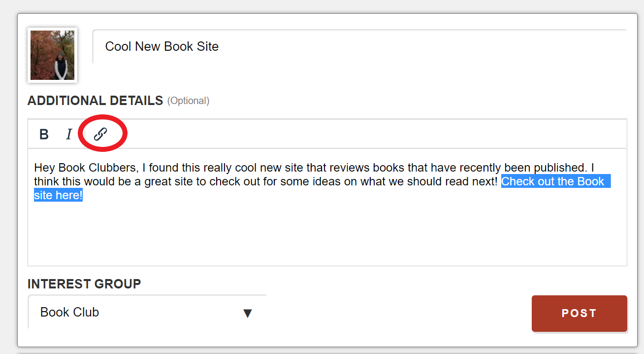Click the insert link chain icon
The height and width of the screenshot is (354, 644).
pos(100,134)
